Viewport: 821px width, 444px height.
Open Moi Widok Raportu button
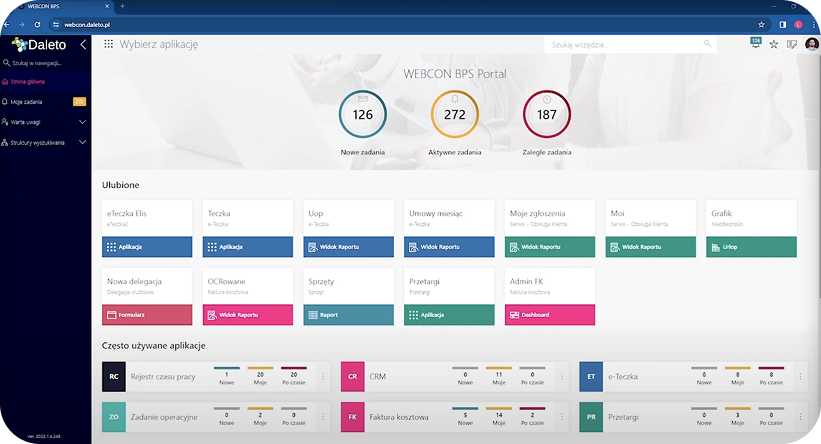[651, 247]
